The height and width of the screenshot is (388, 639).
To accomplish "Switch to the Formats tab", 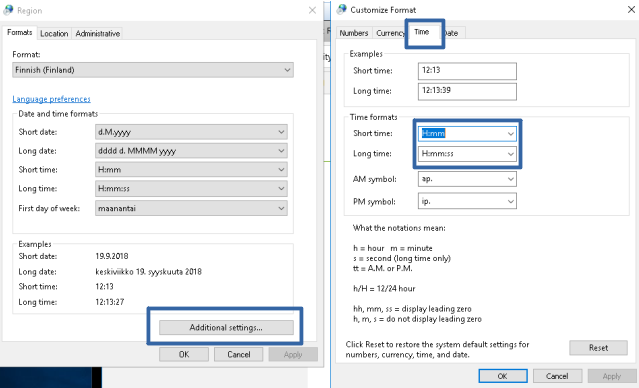I will coord(20,33).
